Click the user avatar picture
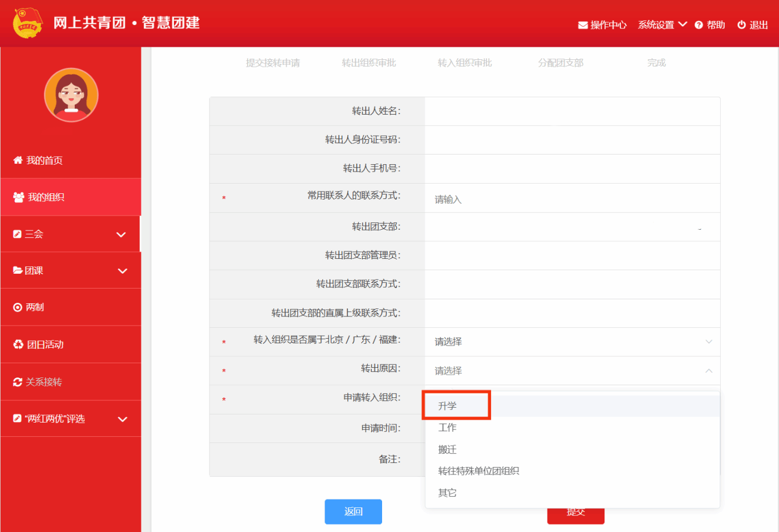779x532 pixels. coord(71,95)
